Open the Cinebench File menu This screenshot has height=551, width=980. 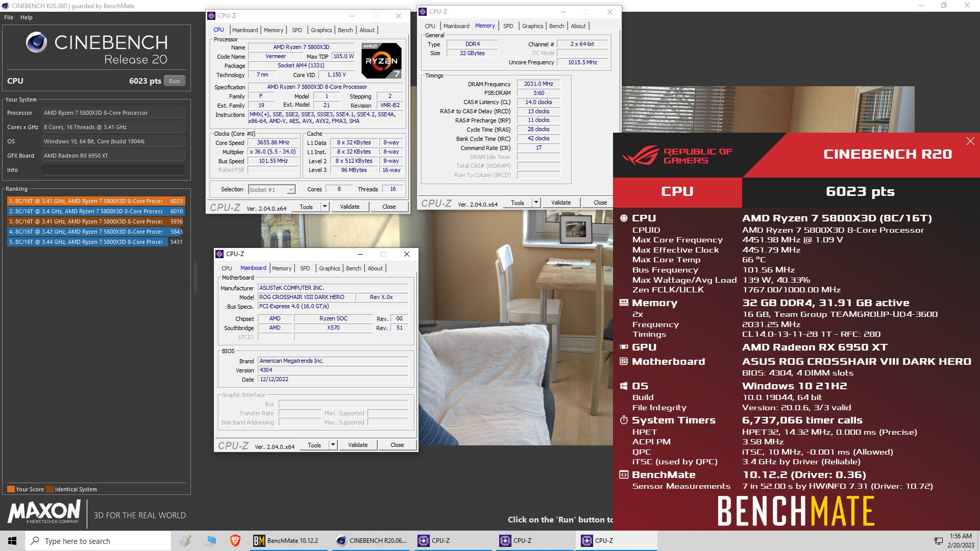coord(9,17)
